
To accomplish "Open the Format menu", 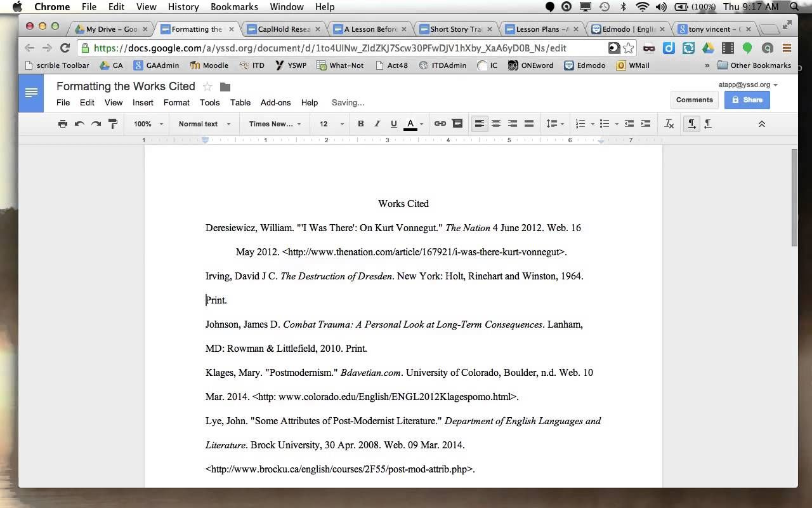I will click(176, 102).
